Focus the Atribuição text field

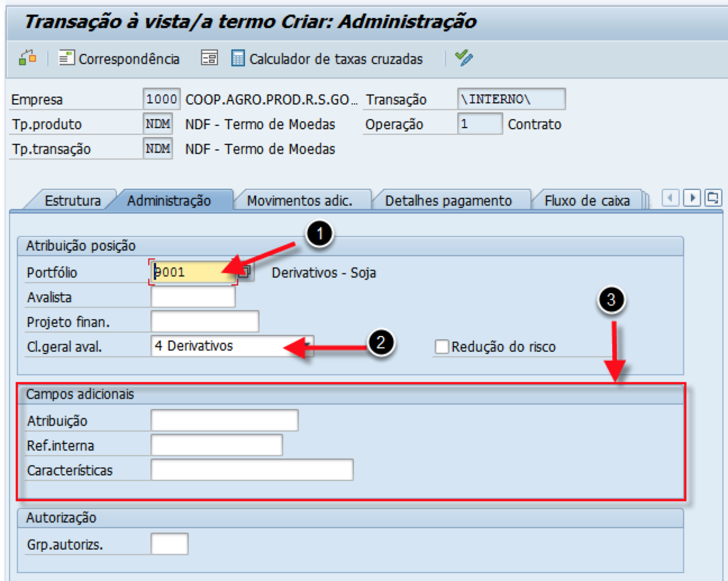(x=224, y=420)
